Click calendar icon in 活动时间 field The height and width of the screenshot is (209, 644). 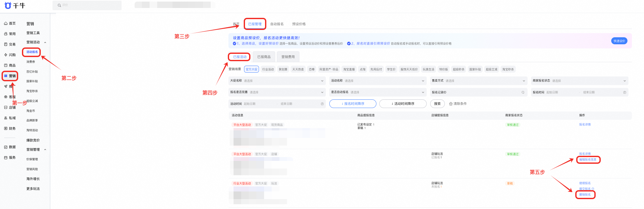(322, 104)
